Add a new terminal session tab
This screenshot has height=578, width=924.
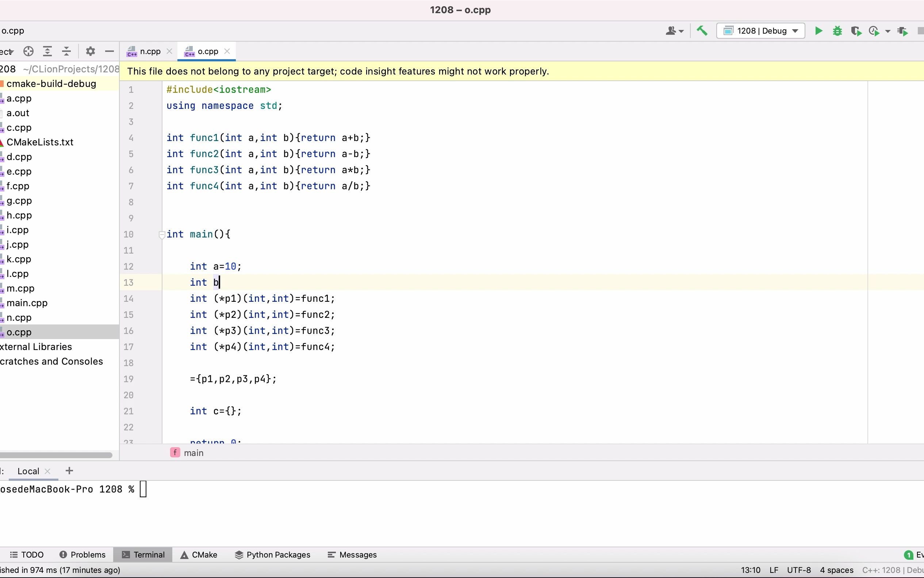coord(69,471)
